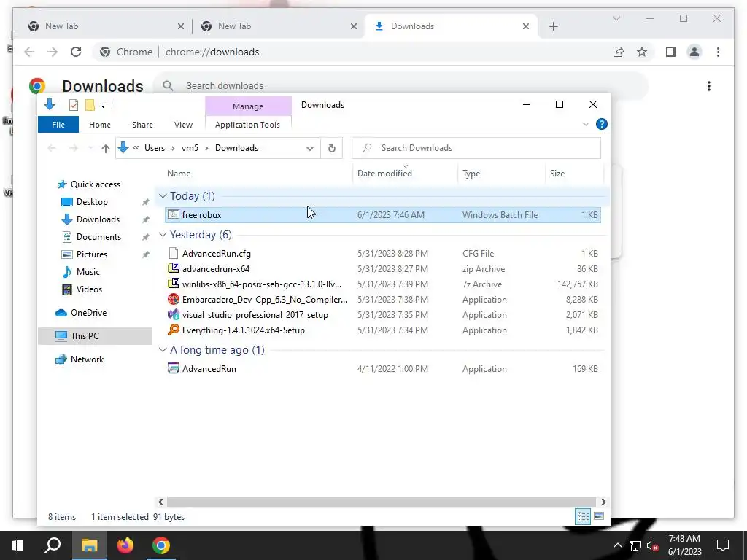Toggle Chrome side panel icon
The height and width of the screenshot is (560, 747).
[671, 52]
